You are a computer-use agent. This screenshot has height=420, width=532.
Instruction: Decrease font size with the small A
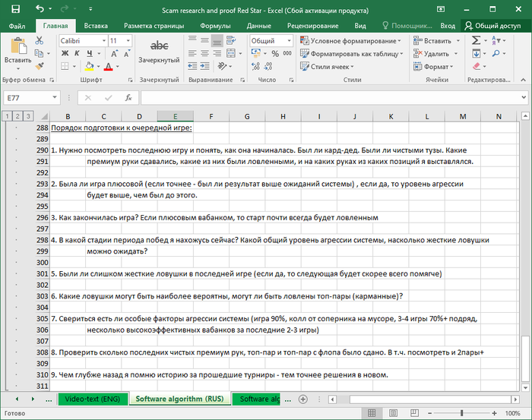point(127,54)
